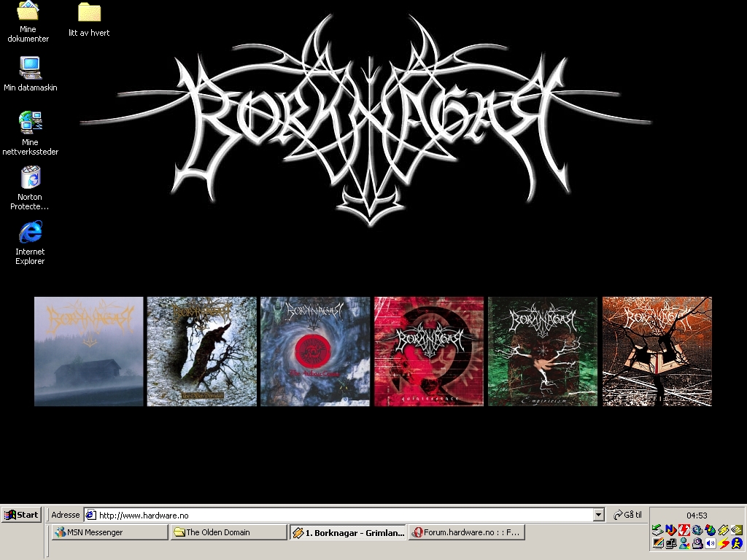Click the red-yellow lightning bolt tray icon
747x560 pixels.
pos(724,542)
